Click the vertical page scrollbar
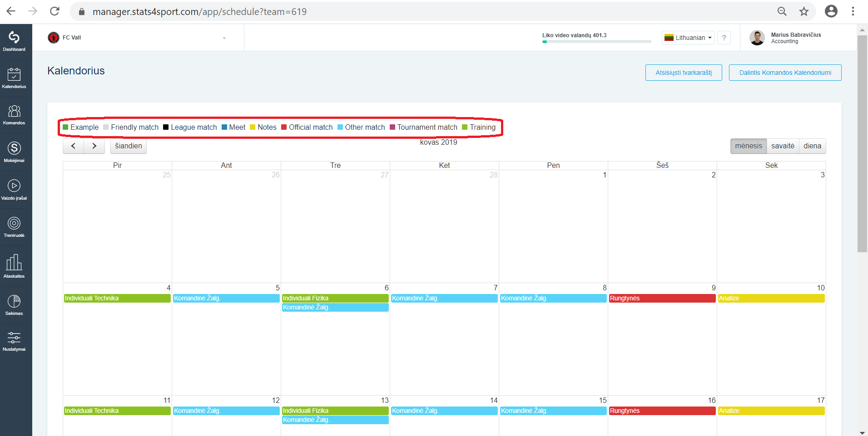Viewport: 868px width, 436px height. coord(862,143)
